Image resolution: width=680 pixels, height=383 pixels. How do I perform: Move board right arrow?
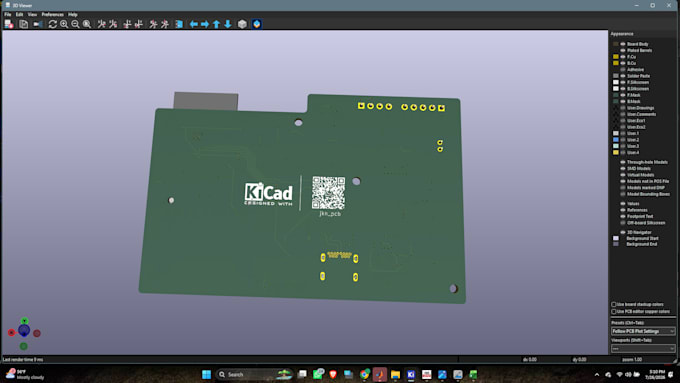[205, 24]
